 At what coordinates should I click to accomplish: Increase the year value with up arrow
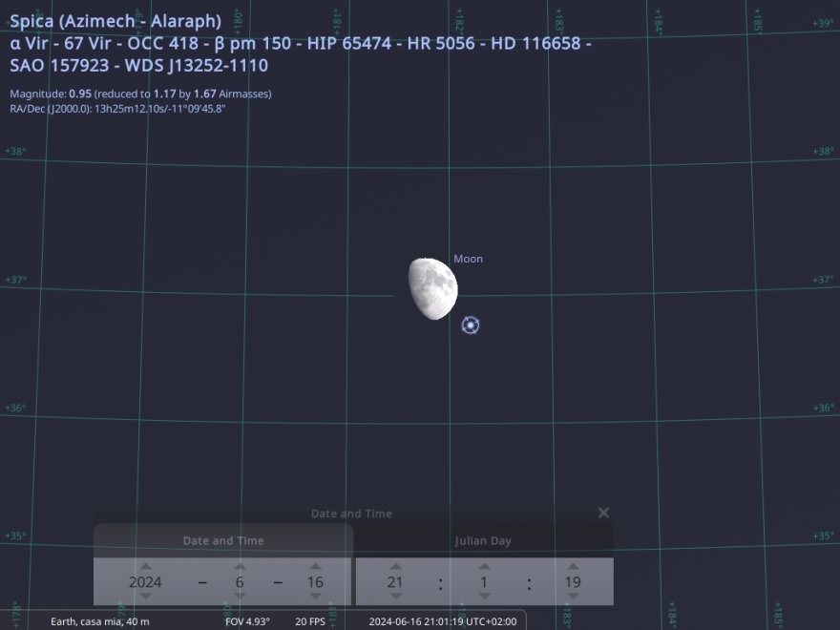[x=145, y=566]
